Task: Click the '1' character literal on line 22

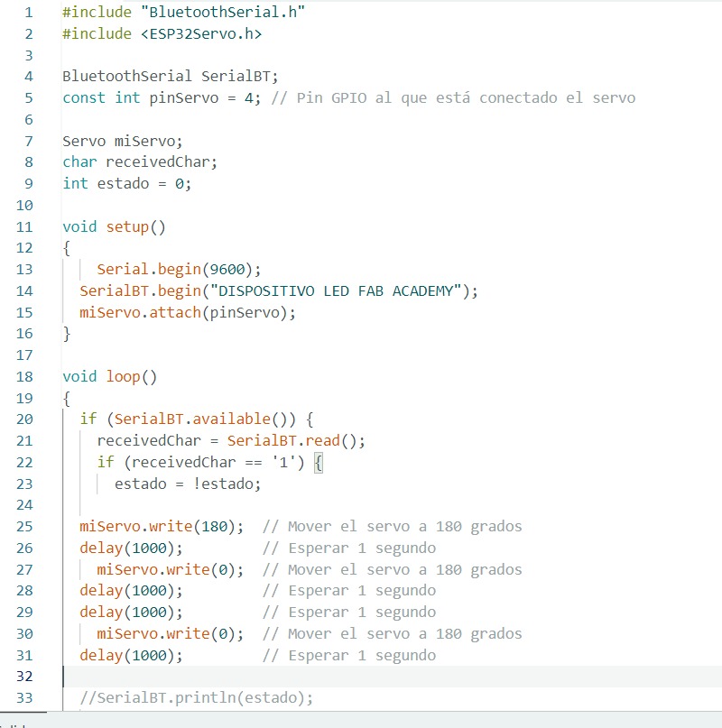Action: coord(283,463)
